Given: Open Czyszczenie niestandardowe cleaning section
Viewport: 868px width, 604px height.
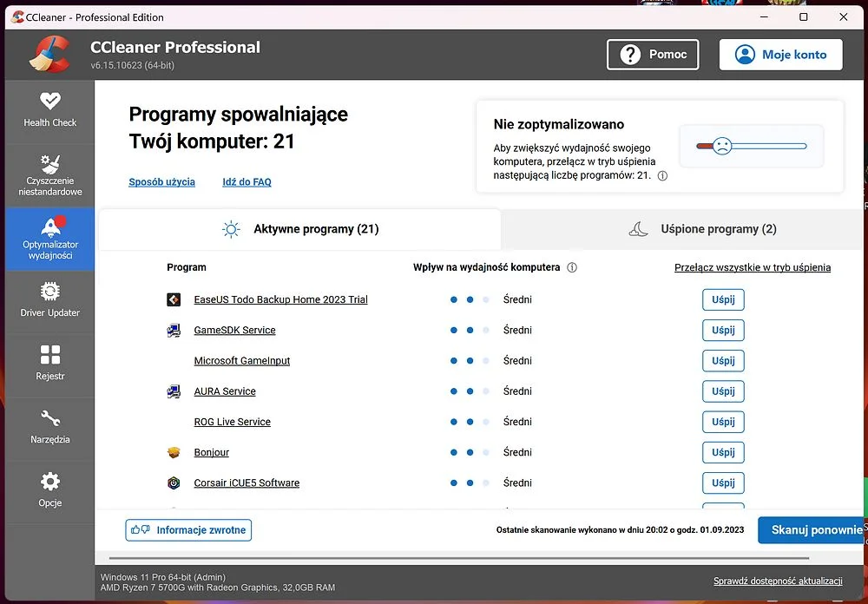Looking at the screenshot, I should [x=49, y=175].
